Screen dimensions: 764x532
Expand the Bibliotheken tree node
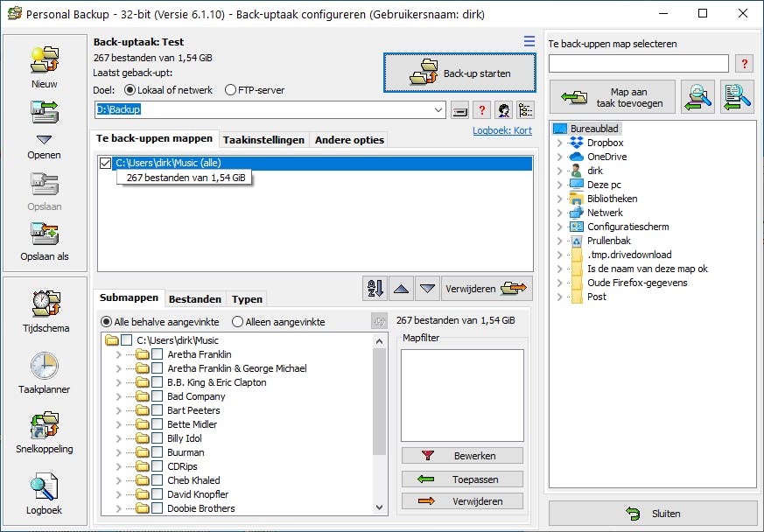[559, 199]
